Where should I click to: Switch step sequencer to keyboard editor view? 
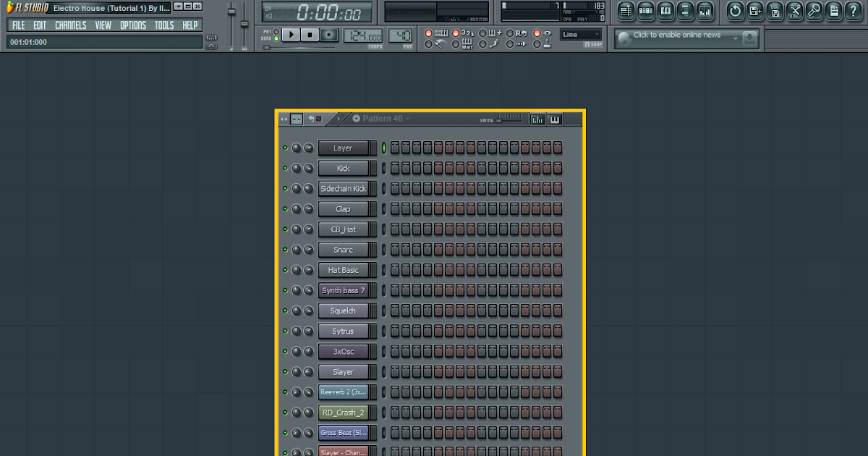pyautogui.click(x=554, y=119)
